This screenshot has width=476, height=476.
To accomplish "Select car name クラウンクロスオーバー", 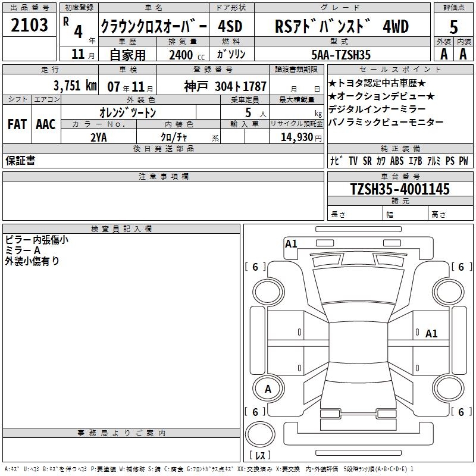I will coord(154,26).
